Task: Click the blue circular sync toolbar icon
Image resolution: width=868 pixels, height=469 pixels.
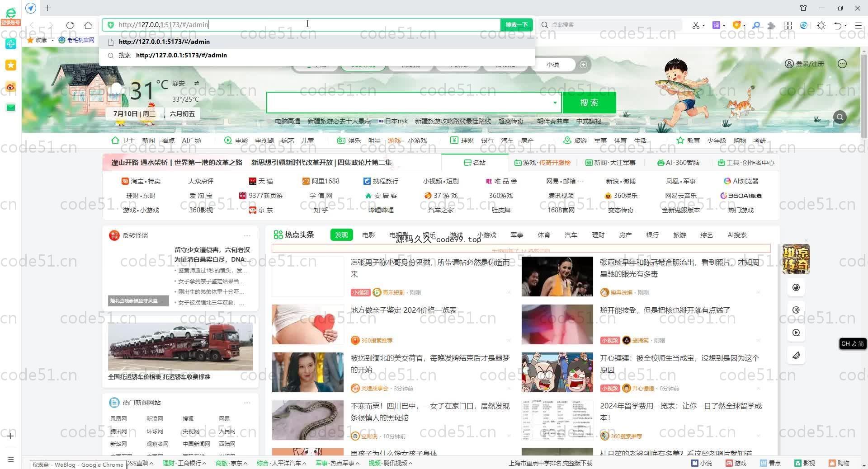Action: (804, 25)
